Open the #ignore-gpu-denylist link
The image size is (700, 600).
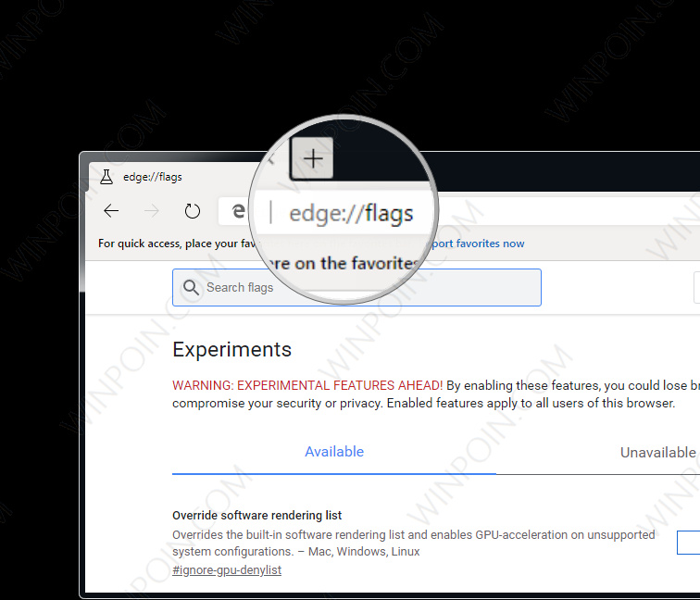[227, 570]
